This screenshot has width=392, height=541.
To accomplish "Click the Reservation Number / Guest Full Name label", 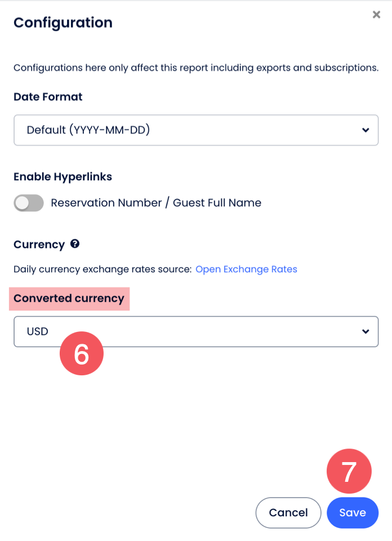I will (x=156, y=203).
